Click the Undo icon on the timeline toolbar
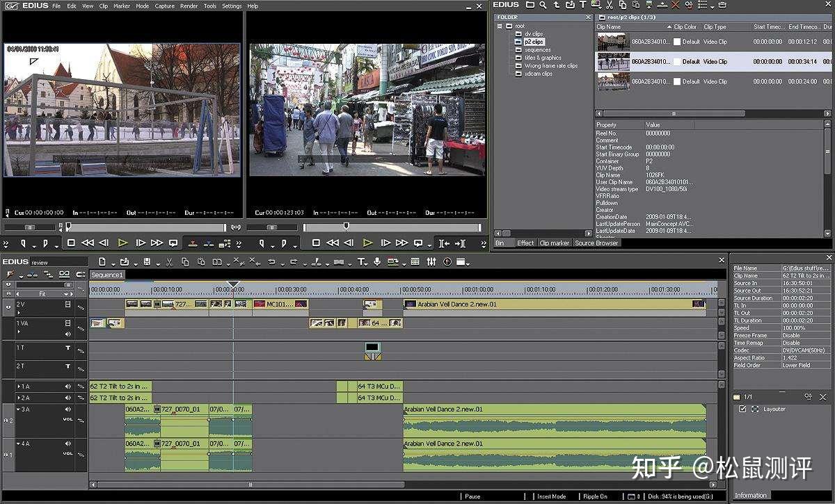Viewport: 835px width, 504px height. click(x=270, y=261)
